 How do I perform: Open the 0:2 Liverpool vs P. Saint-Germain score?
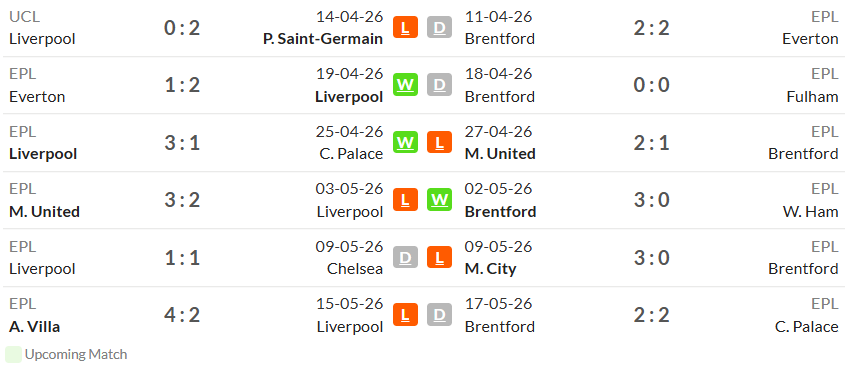click(182, 27)
